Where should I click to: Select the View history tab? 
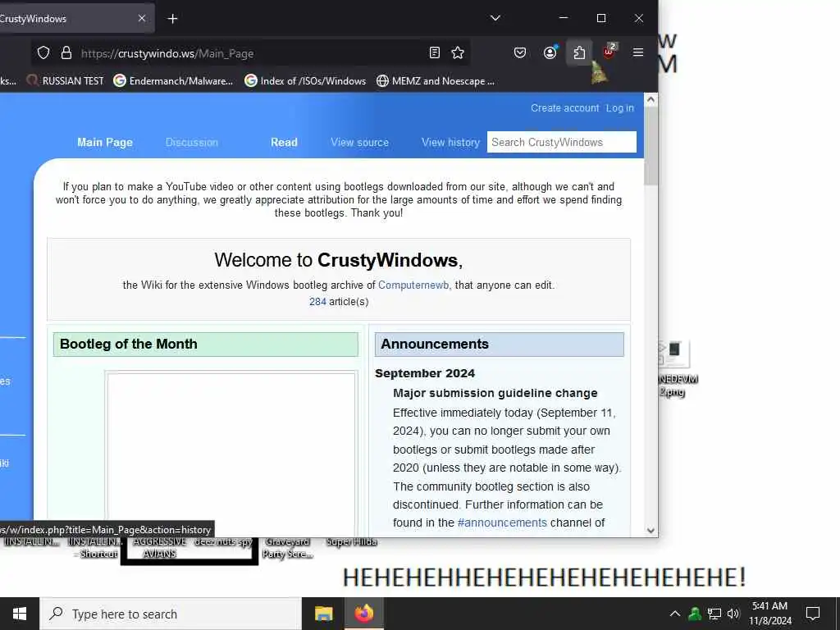[x=450, y=142]
